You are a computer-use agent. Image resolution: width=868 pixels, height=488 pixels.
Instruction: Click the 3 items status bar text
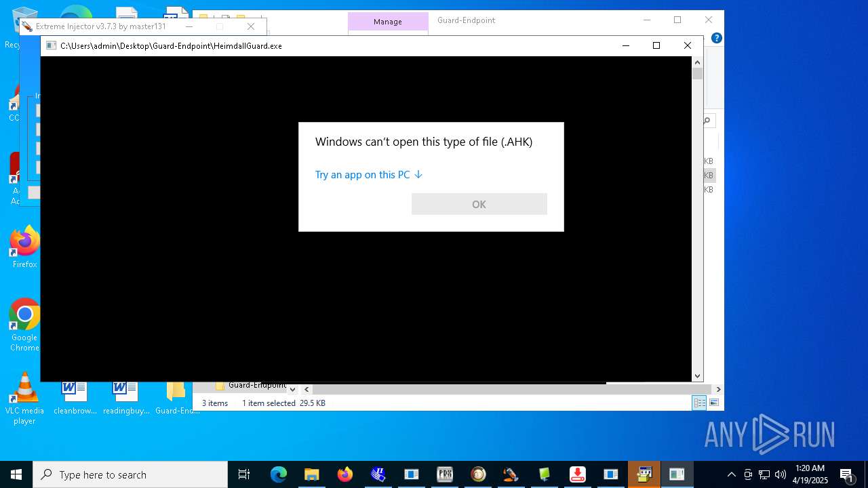point(215,403)
